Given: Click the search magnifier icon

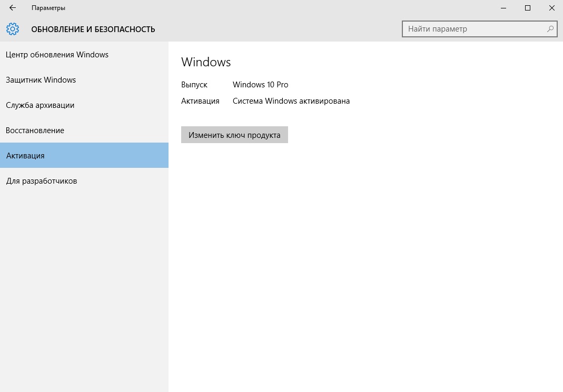Looking at the screenshot, I should pyautogui.click(x=550, y=29).
